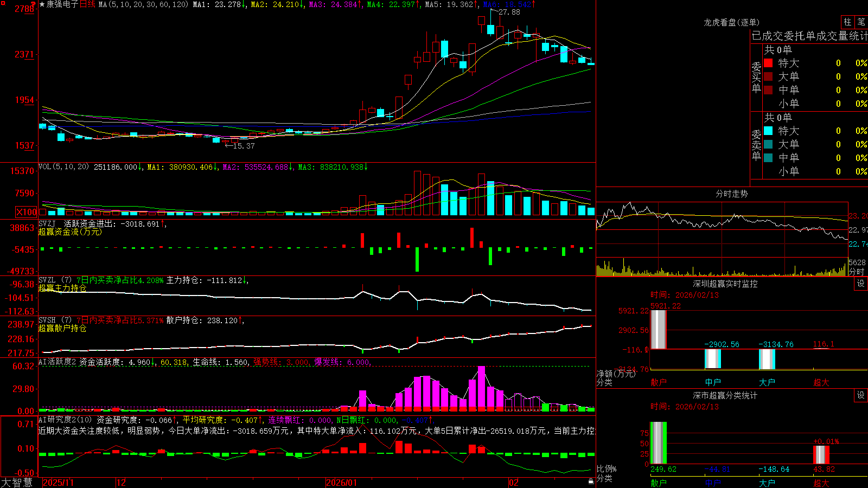This screenshot has width=868, height=488.
Task: Click the -148.64 大户 value in 分类统计
Action: click(x=774, y=469)
